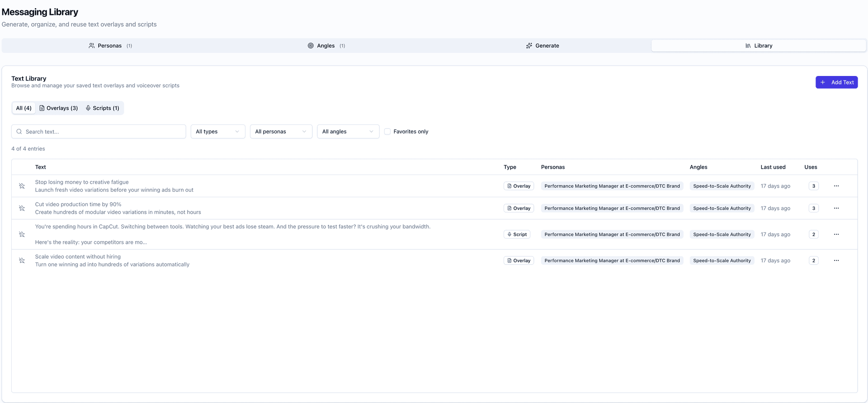Click uses count 3 in 'Stop losing money' row
The image size is (868, 403).
tap(814, 186)
